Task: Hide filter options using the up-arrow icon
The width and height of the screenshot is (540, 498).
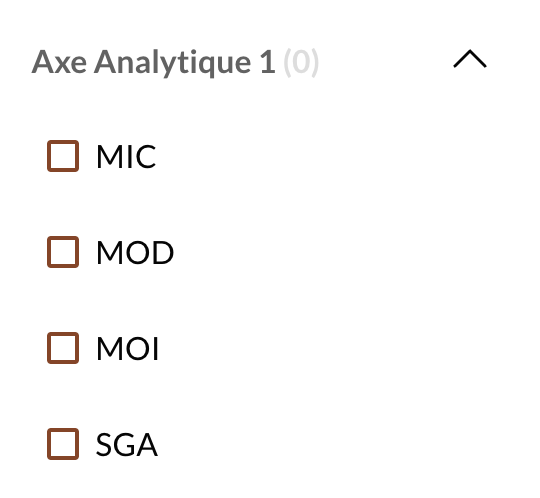Action: click(470, 59)
